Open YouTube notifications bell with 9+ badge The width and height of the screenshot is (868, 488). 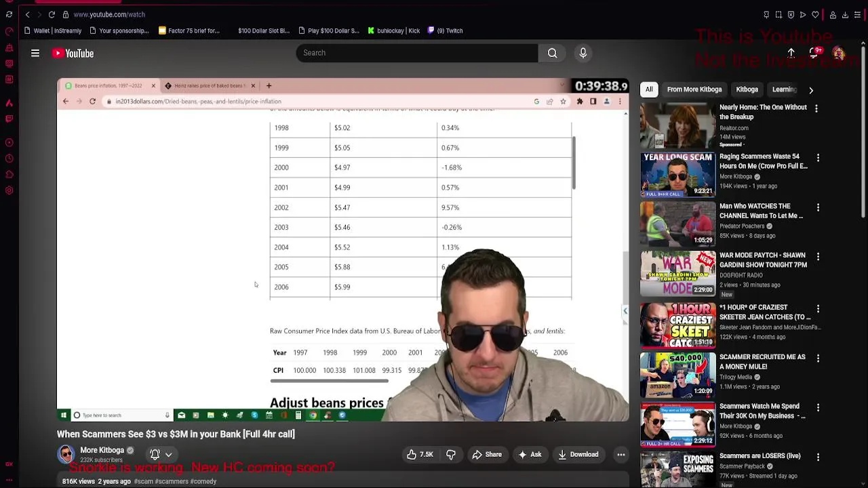814,53
